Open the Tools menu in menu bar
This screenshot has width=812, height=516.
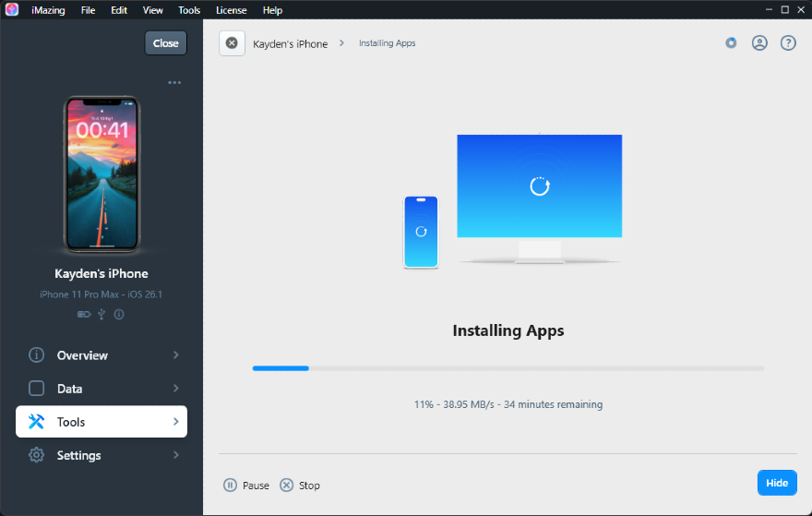(189, 10)
